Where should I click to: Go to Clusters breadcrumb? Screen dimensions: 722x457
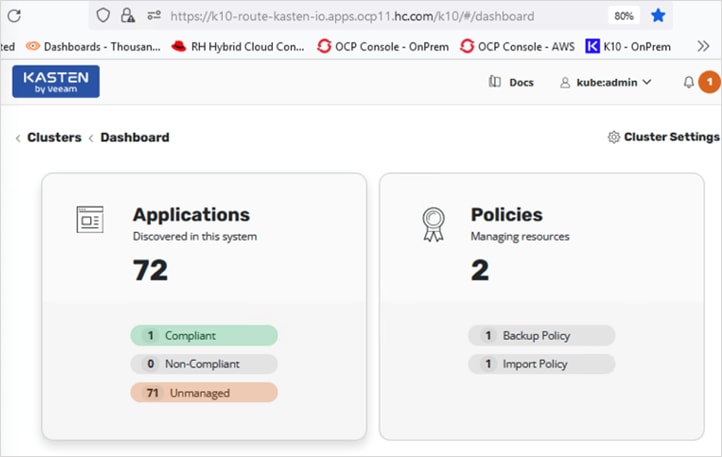tap(54, 137)
